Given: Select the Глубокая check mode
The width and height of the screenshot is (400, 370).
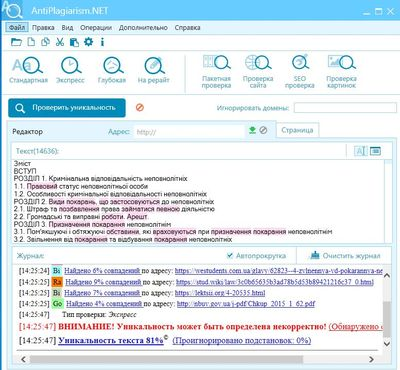Looking at the screenshot, I should tap(112, 70).
